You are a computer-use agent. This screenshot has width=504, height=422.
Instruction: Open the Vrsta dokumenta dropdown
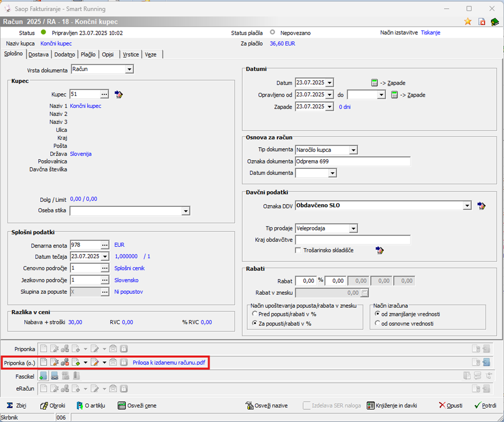pos(129,69)
